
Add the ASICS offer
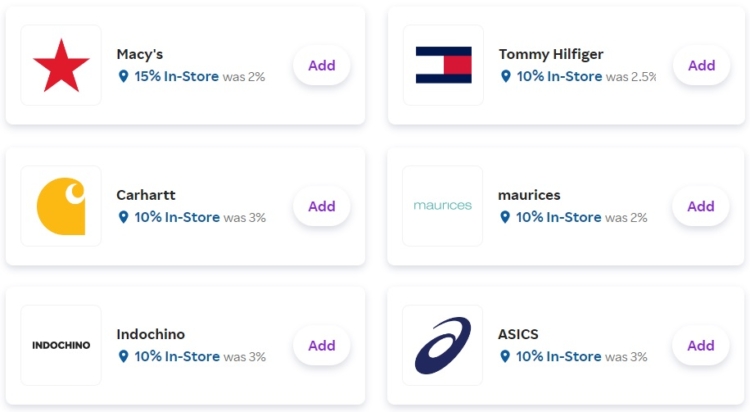pyautogui.click(x=701, y=345)
